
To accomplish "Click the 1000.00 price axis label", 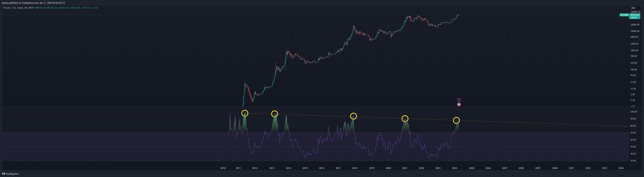I will [x=634, y=51].
